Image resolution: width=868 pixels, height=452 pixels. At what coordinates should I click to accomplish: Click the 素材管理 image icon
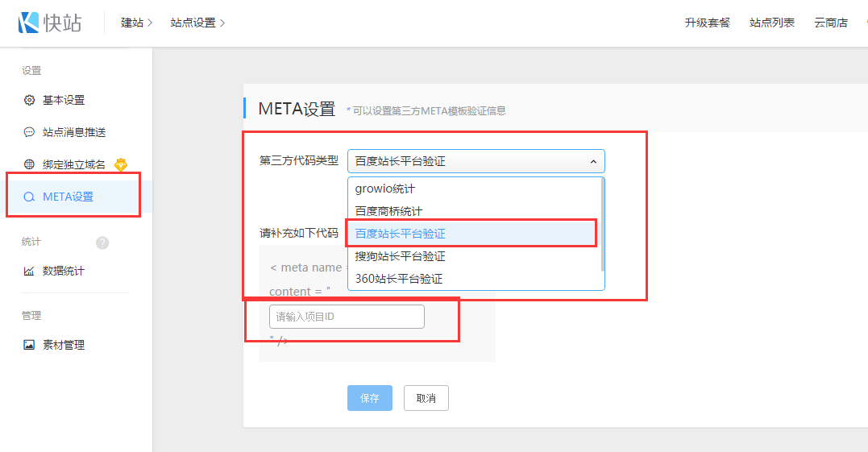[29, 345]
